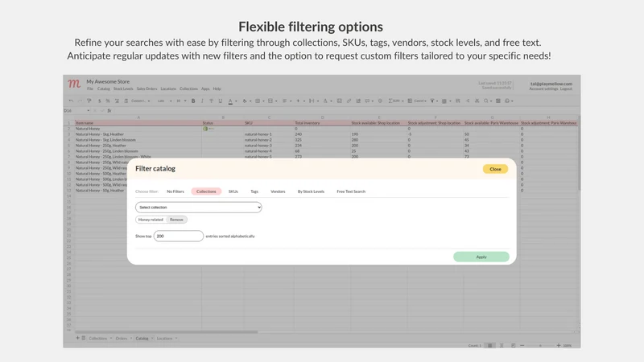Toggle underline formatting

220,101
